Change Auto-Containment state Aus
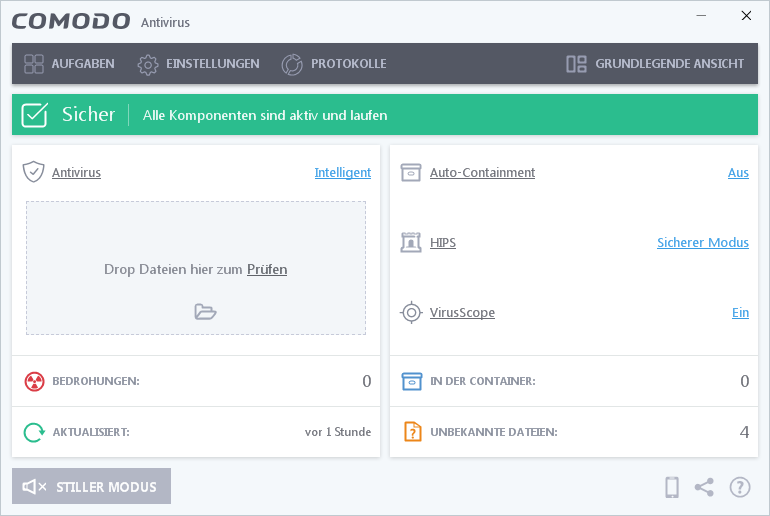770x516 pixels. click(738, 172)
